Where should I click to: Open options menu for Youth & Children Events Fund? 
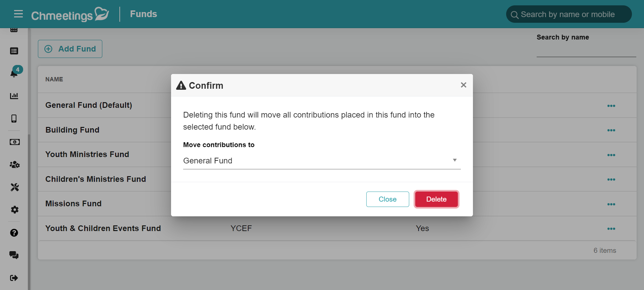point(611,229)
